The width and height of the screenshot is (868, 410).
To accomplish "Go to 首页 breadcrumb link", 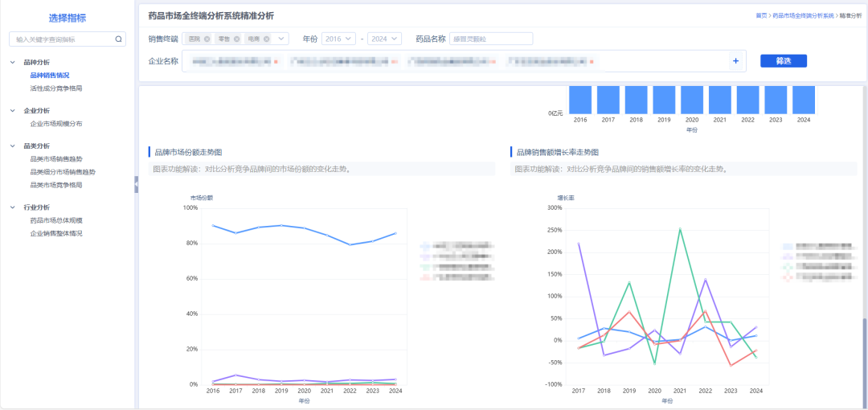I will click(761, 16).
